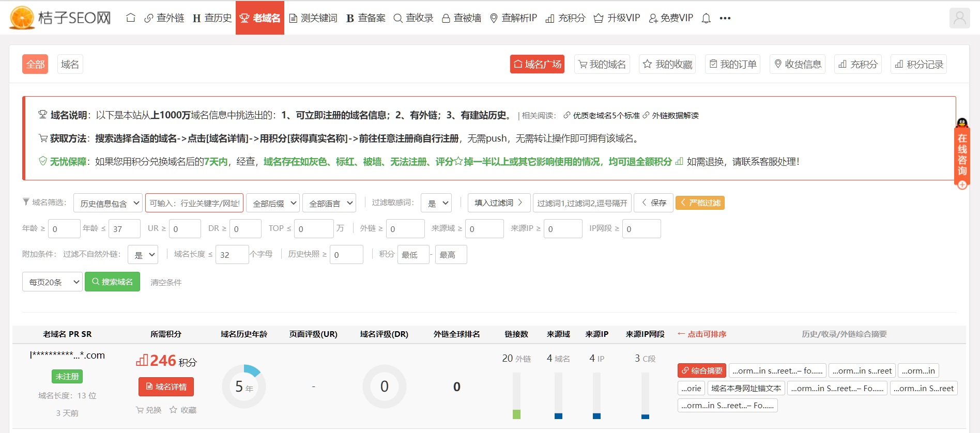Expand the 全部后缀 dropdown
980x433 pixels.
tap(273, 203)
